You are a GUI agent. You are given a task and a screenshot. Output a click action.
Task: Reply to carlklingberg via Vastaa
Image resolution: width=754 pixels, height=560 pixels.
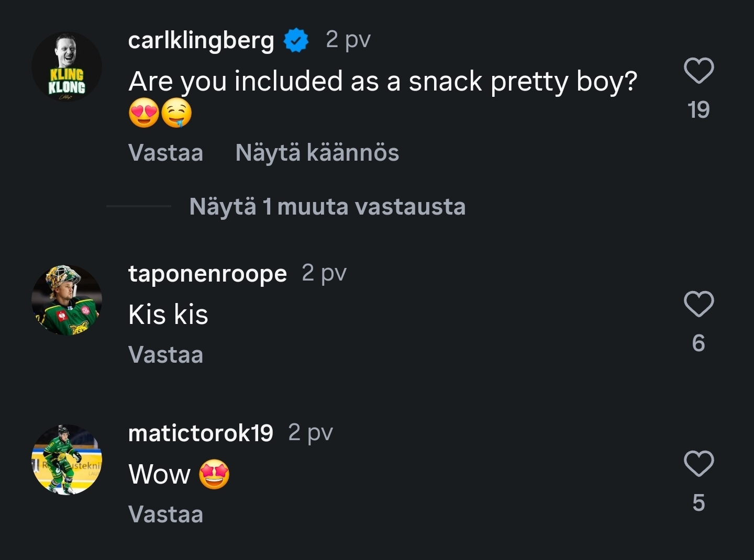pos(165,153)
